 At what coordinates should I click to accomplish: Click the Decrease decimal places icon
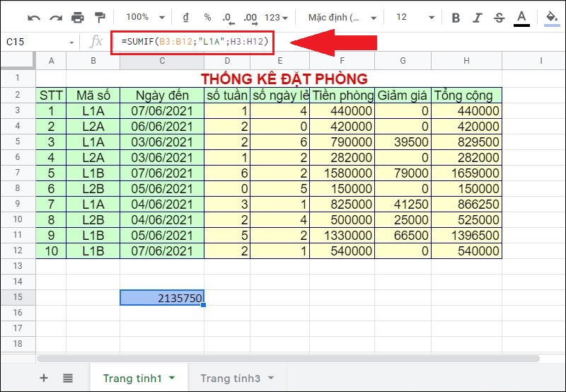coord(227,17)
